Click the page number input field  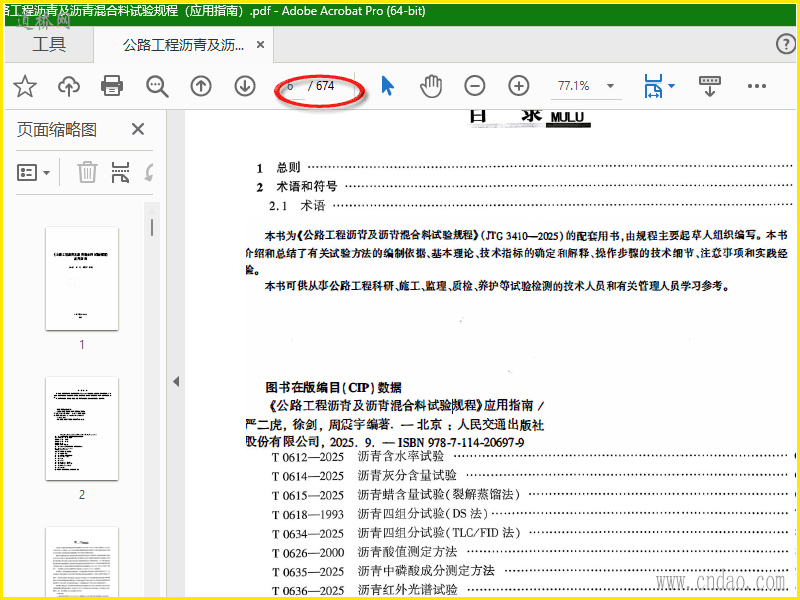pyautogui.click(x=291, y=86)
